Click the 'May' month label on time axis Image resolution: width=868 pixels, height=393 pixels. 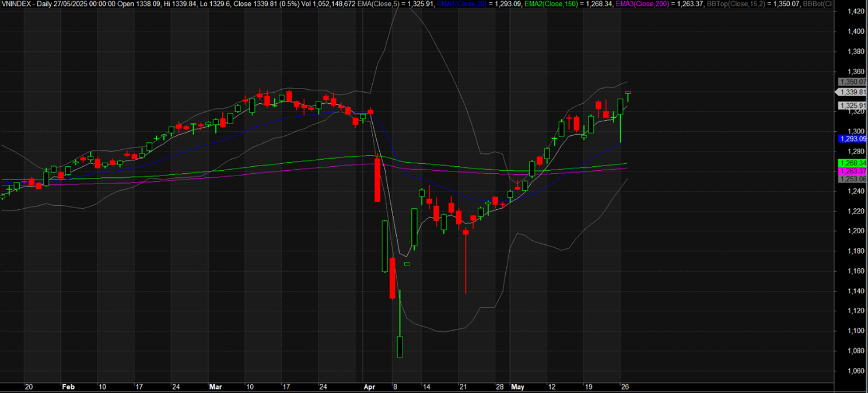(518, 387)
